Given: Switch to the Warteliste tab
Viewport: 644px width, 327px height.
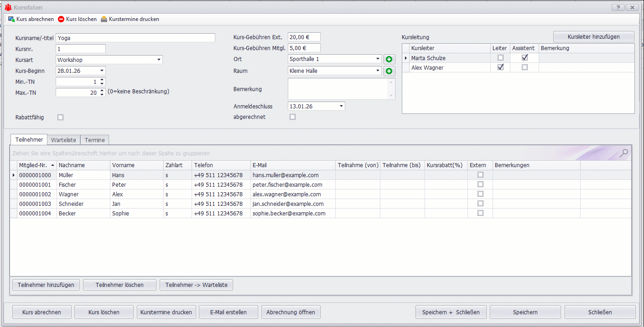Looking at the screenshot, I should click(63, 140).
